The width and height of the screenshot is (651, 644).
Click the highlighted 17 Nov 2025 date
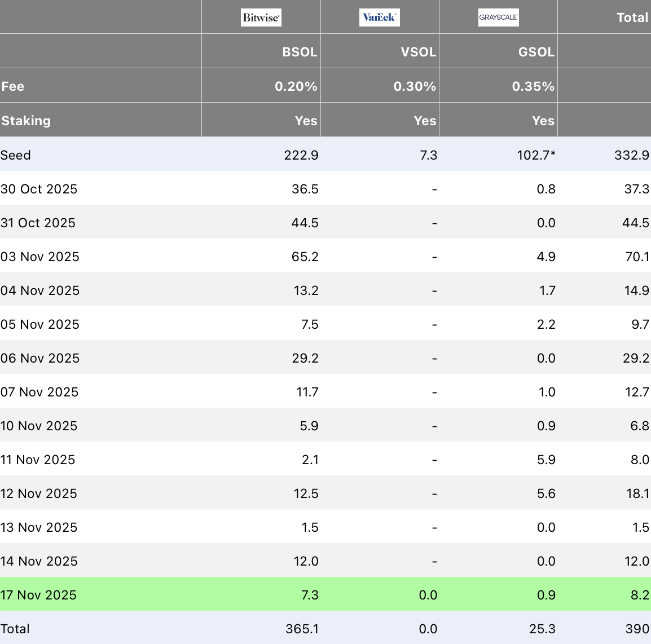38,595
